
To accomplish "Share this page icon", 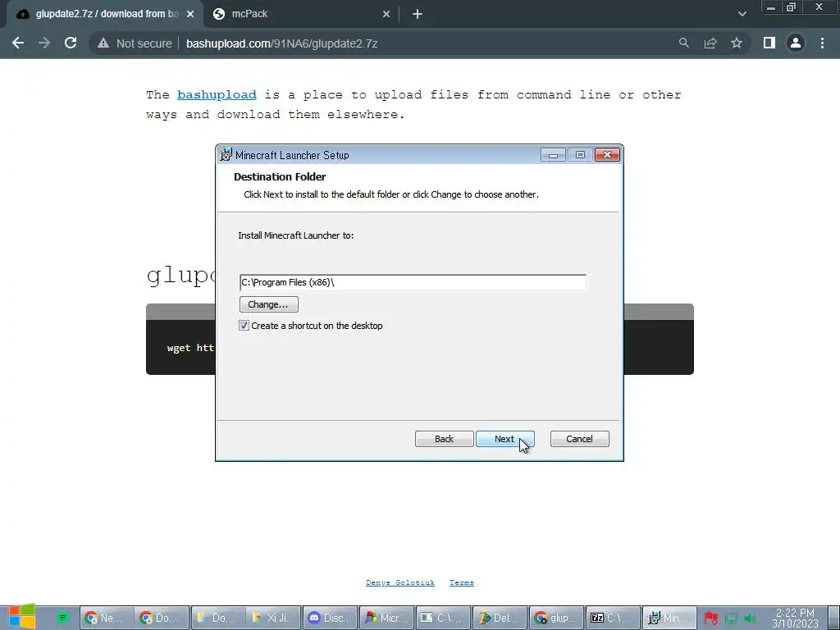I will click(x=710, y=43).
